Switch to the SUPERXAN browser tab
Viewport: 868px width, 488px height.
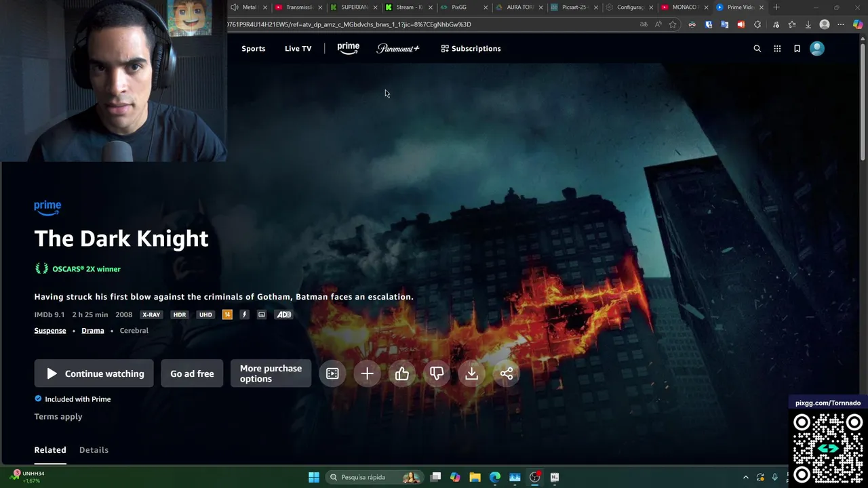click(x=354, y=7)
